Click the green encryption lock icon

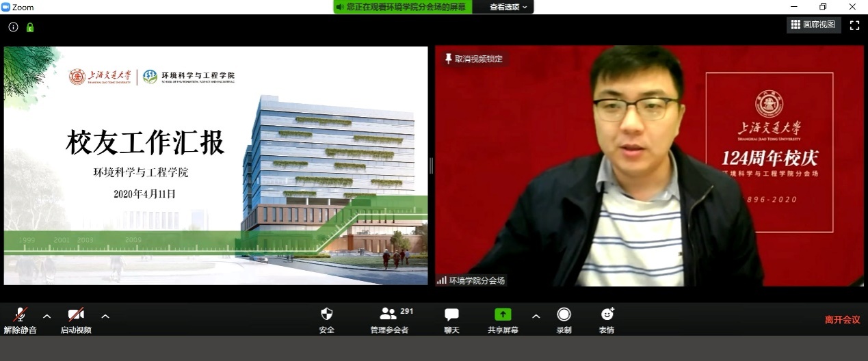(x=30, y=27)
